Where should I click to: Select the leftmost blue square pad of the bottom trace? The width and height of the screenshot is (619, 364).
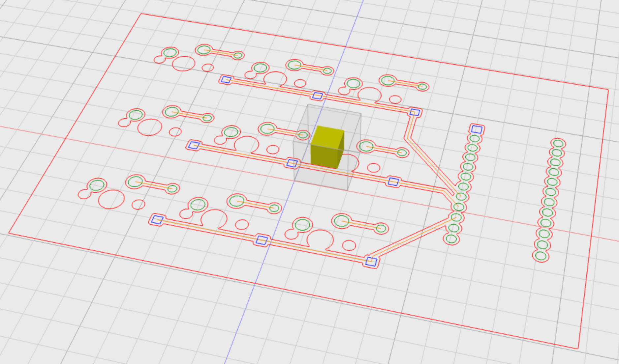click(x=157, y=220)
